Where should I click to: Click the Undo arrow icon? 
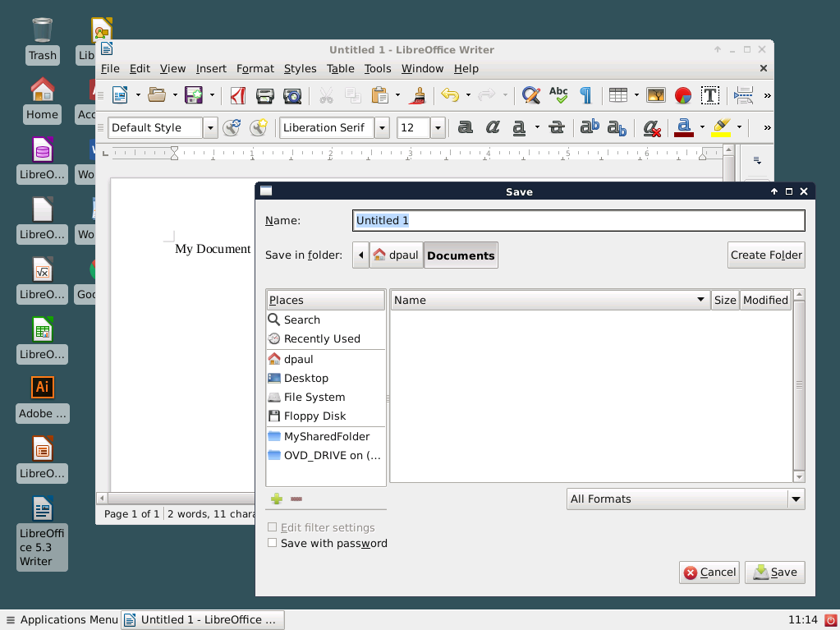pyautogui.click(x=451, y=95)
